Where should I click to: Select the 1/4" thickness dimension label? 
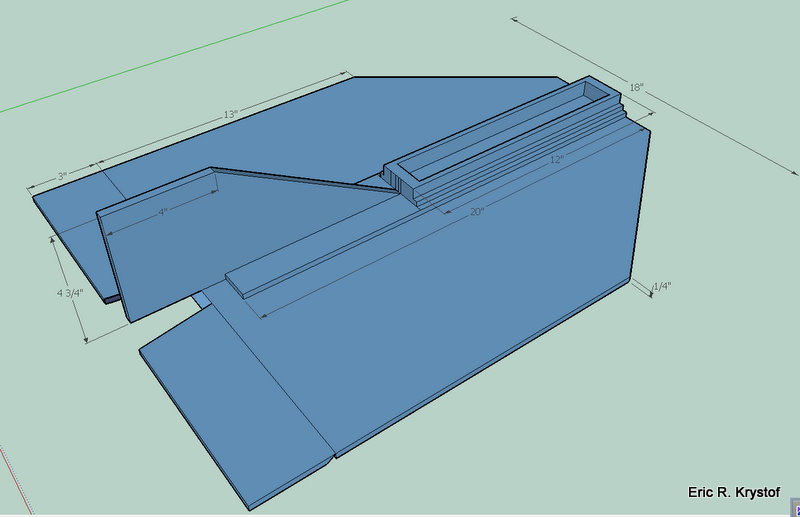662,287
